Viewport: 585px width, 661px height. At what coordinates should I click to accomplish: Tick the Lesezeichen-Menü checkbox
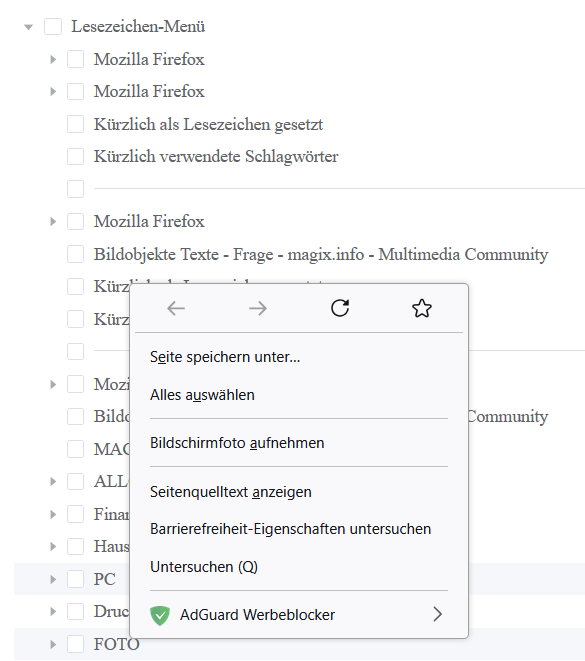click(x=53, y=27)
